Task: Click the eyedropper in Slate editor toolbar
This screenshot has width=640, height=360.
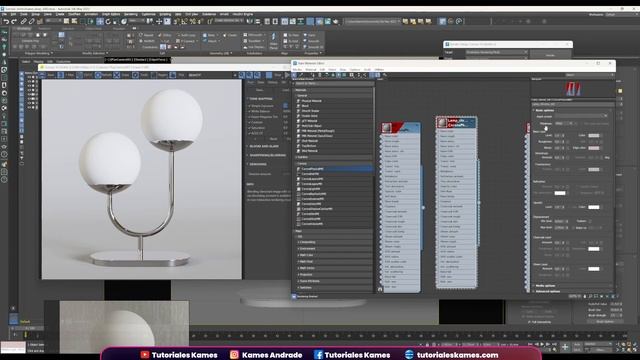Action: (301, 75)
